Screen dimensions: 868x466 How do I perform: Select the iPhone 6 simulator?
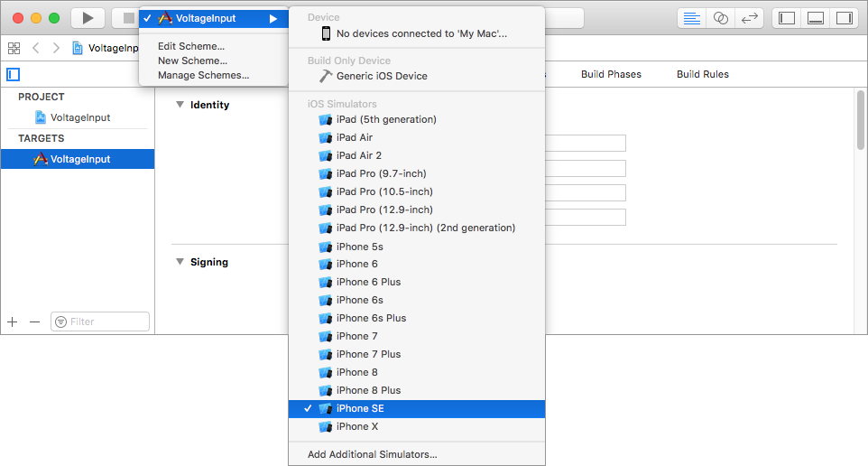(417, 264)
